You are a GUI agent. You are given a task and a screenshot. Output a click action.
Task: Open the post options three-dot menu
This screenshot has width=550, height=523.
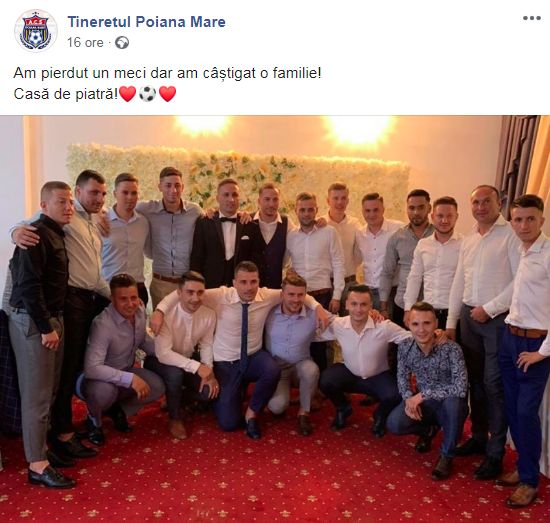point(531,18)
